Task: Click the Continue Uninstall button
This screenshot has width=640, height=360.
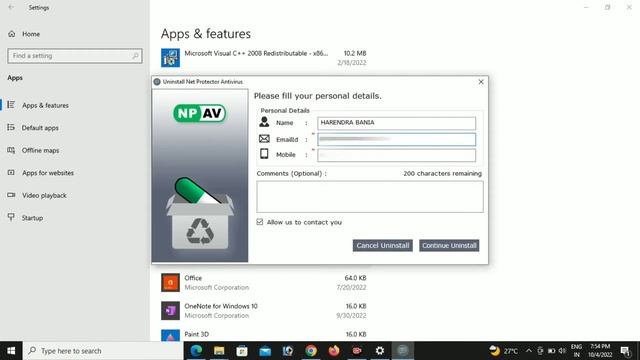Action: [x=449, y=245]
